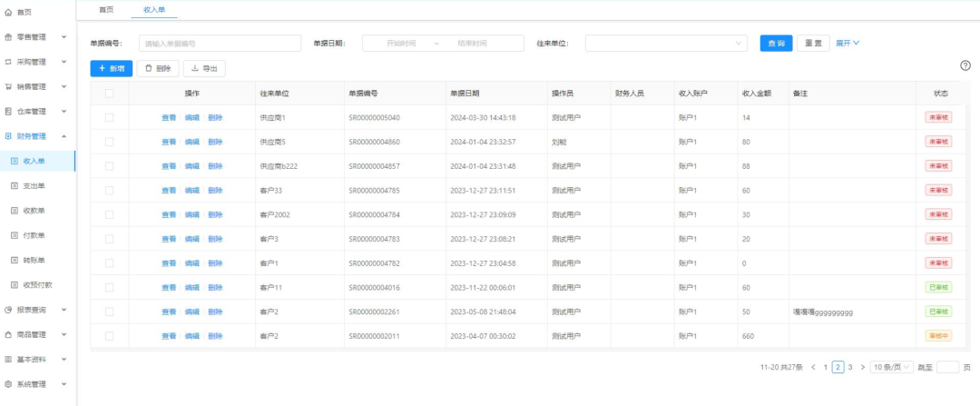Switch to the 首页 tab

coord(106,9)
